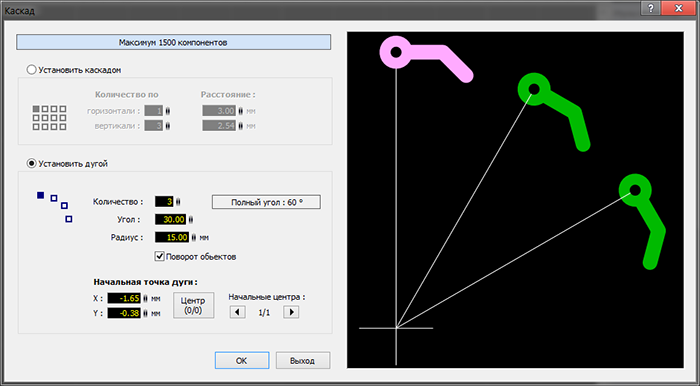Image resolution: width=700 pixels, height=386 pixels.
Task: Click the 'Центр (0/0)' button
Action: (193, 306)
